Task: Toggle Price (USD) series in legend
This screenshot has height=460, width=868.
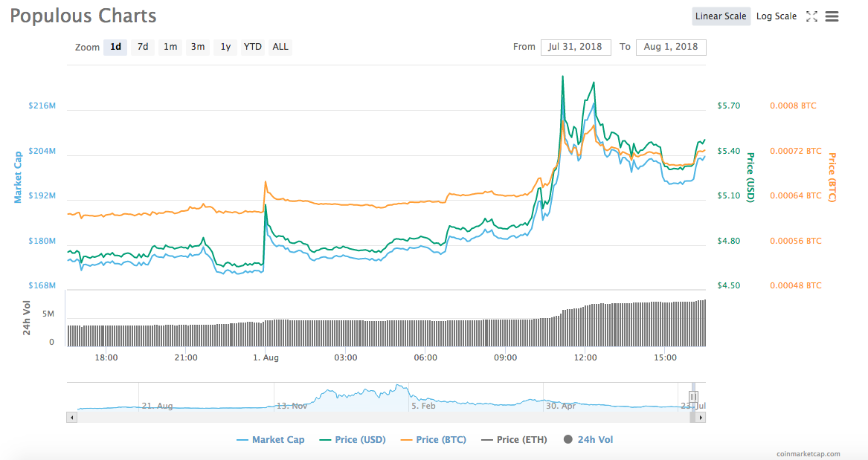Action: (353, 440)
